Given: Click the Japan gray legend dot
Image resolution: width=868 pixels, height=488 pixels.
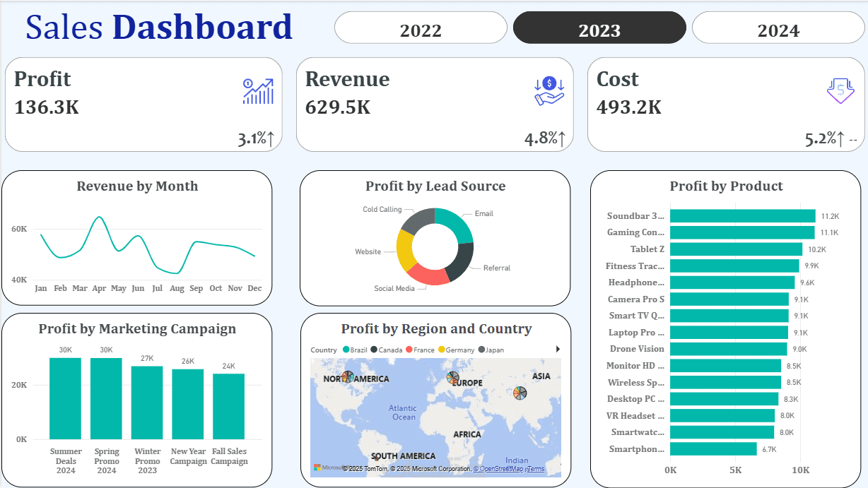Looking at the screenshot, I should [x=482, y=350].
